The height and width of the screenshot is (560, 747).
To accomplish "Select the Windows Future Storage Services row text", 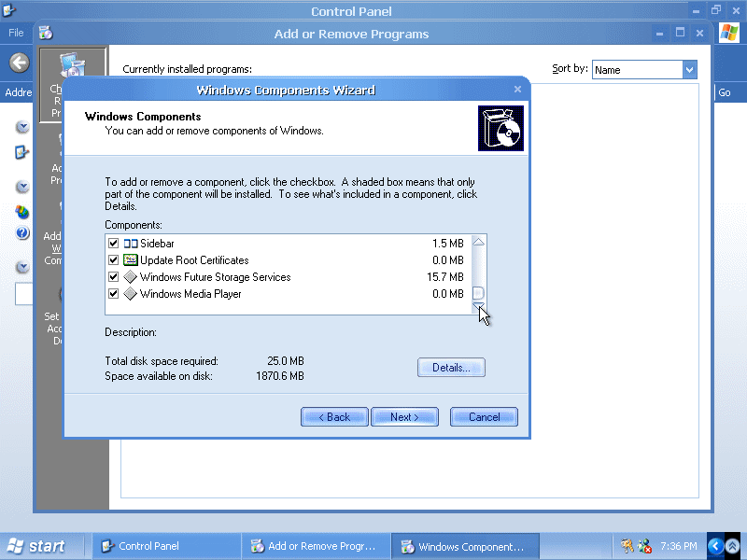I will pyautogui.click(x=216, y=277).
